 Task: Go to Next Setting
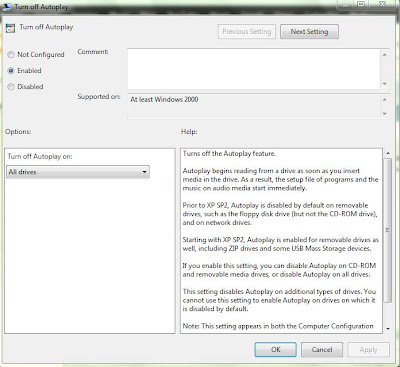pyautogui.click(x=309, y=32)
